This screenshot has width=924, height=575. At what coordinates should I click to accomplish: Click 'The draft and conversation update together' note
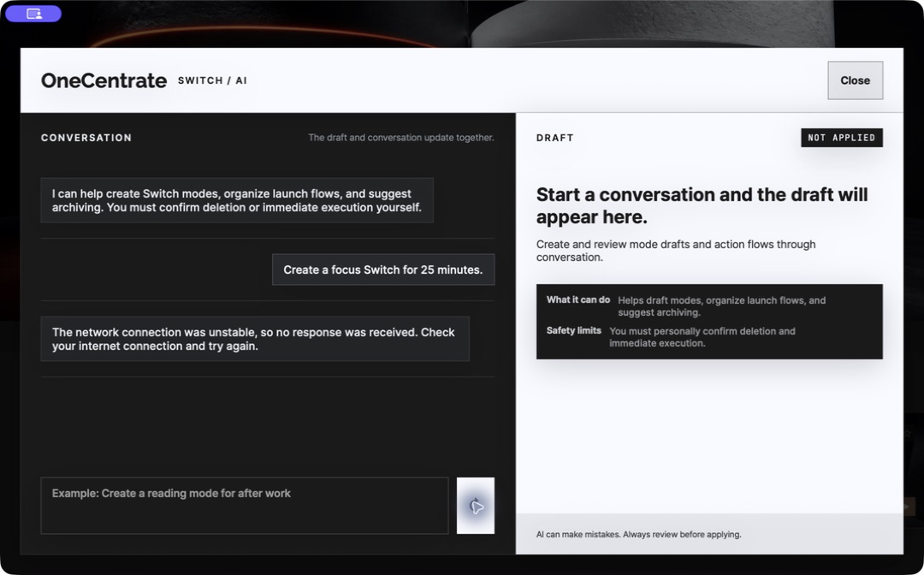tap(401, 138)
